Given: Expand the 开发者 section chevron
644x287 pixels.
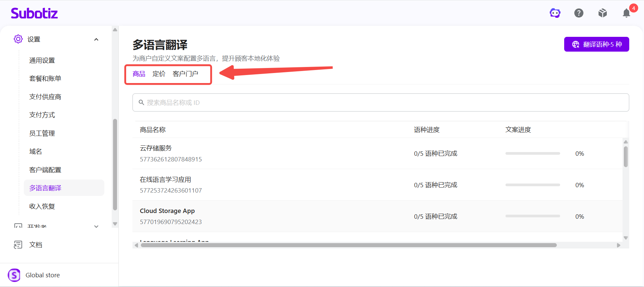Looking at the screenshot, I should tap(96, 226).
